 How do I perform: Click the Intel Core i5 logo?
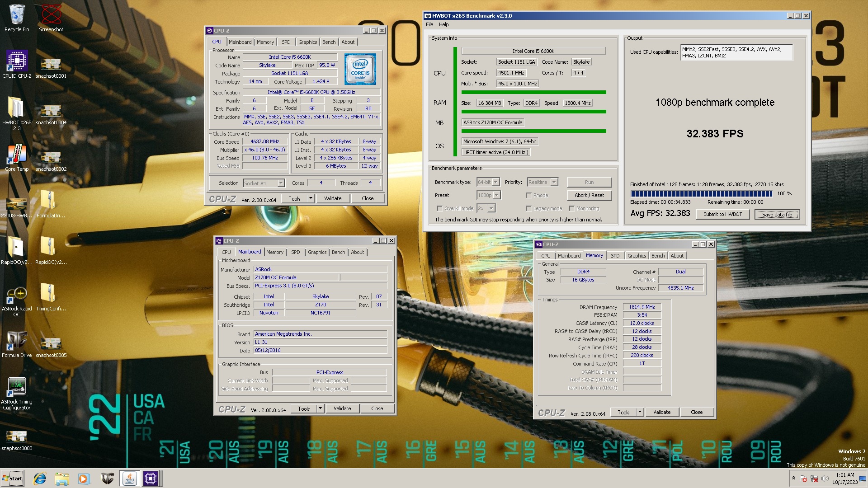[x=360, y=69]
